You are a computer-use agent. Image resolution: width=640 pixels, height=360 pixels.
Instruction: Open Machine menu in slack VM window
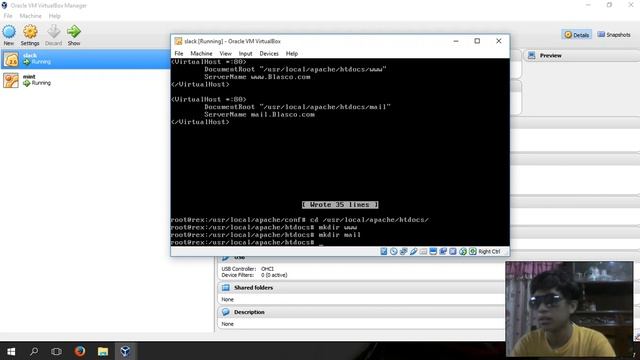point(201,53)
